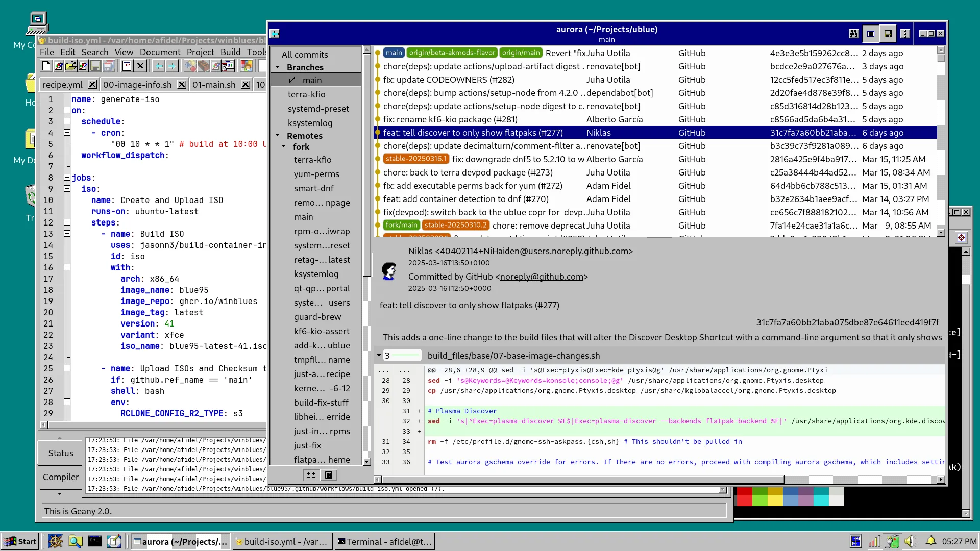Click the binoculars search icon
This screenshot has height=551, width=980.
[x=853, y=34]
